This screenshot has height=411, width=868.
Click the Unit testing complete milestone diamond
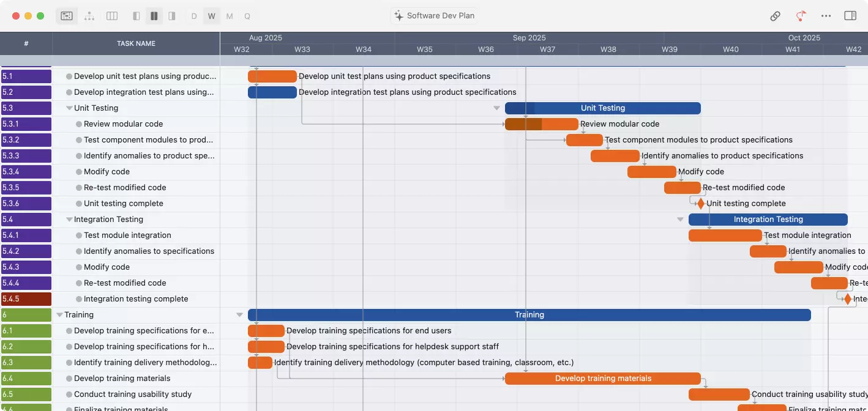click(x=700, y=204)
